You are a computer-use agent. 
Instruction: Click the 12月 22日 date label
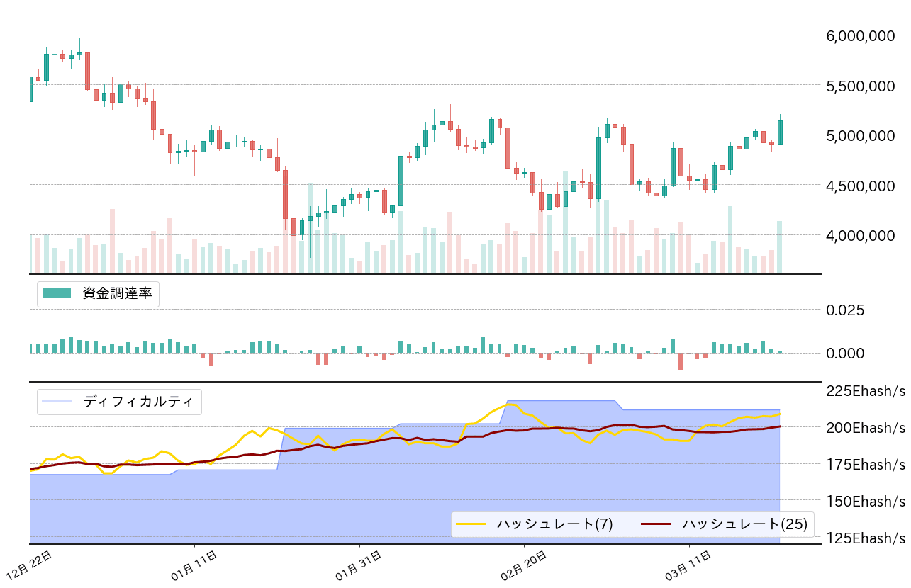(30, 567)
